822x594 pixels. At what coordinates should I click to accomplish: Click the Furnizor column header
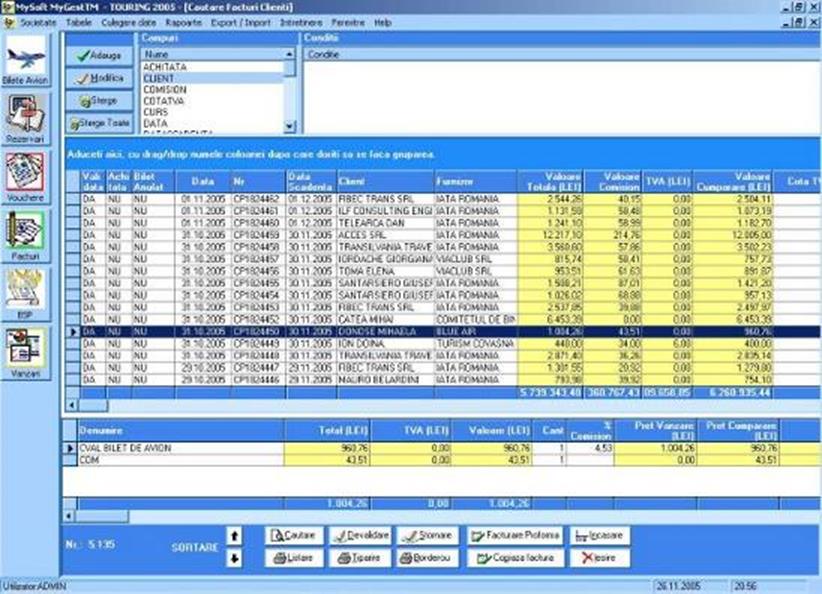pyautogui.click(x=475, y=181)
